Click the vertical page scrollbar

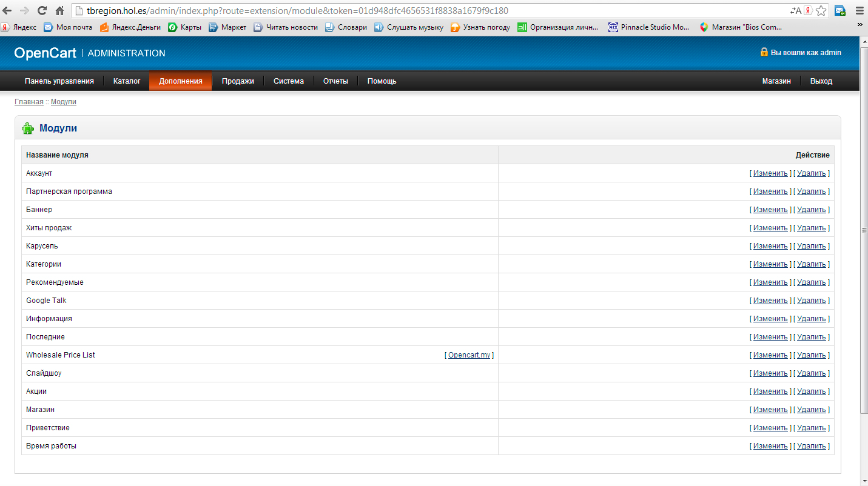coord(864,230)
